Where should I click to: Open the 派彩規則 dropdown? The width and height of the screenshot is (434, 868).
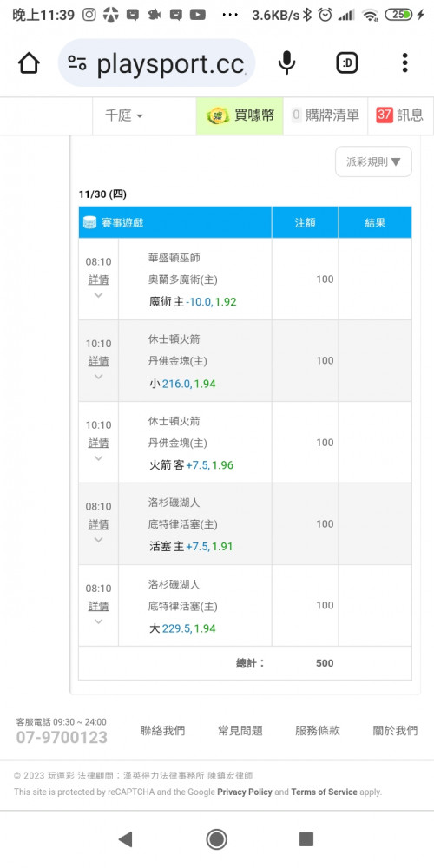pos(373,161)
